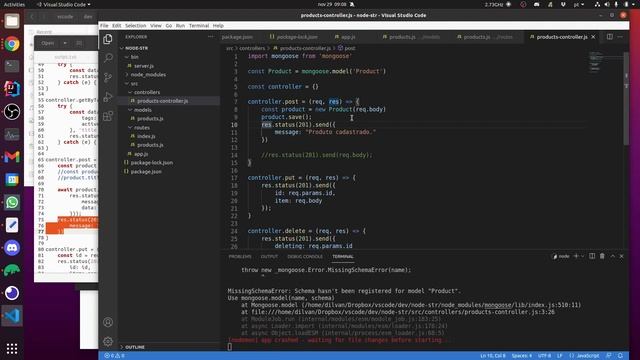Viewport: 640px width, 360px height.
Task: Kill terminal with trash icon
Action: coord(602,256)
